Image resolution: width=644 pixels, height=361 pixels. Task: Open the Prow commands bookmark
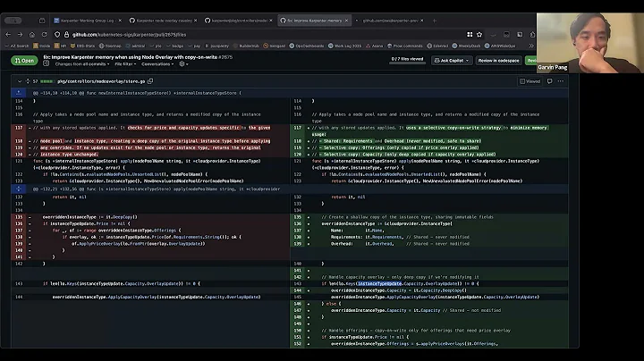coord(404,46)
